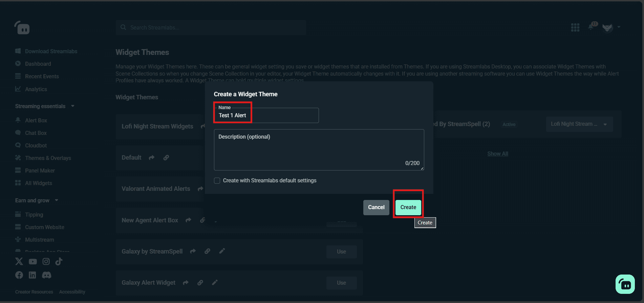Open the apps grid menu

point(575,27)
